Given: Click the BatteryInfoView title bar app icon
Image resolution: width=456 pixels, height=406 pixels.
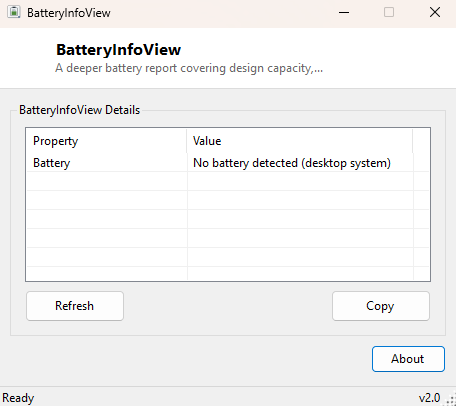Looking at the screenshot, I should click(14, 12).
